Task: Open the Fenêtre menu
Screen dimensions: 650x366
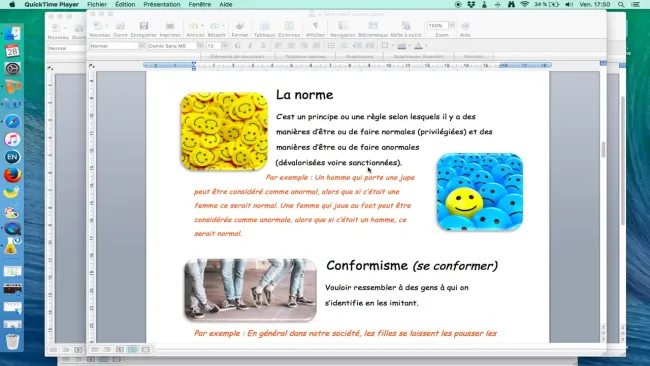Action: tap(199, 5)
